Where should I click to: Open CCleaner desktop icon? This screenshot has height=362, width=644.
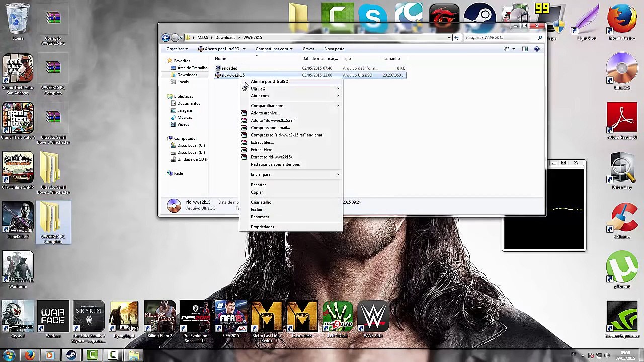tap(622, 220)
